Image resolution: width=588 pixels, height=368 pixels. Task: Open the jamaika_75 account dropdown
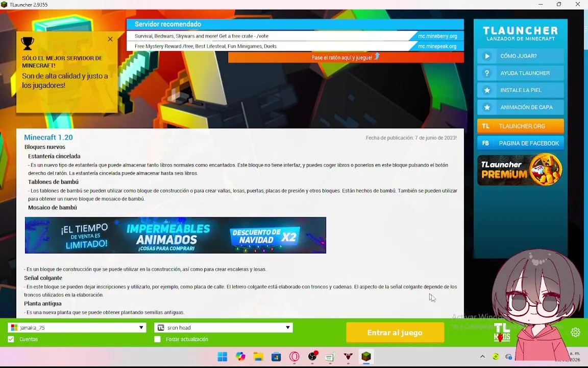77,328
